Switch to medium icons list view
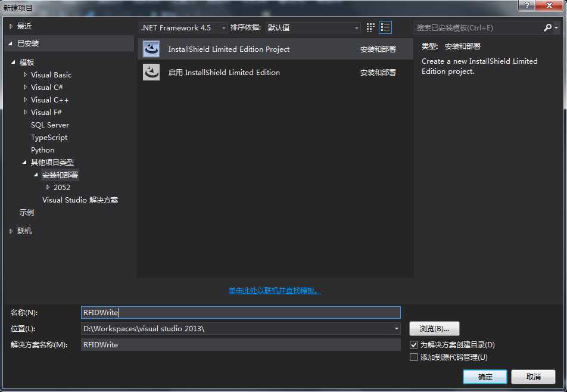 (x=385, y=27)
